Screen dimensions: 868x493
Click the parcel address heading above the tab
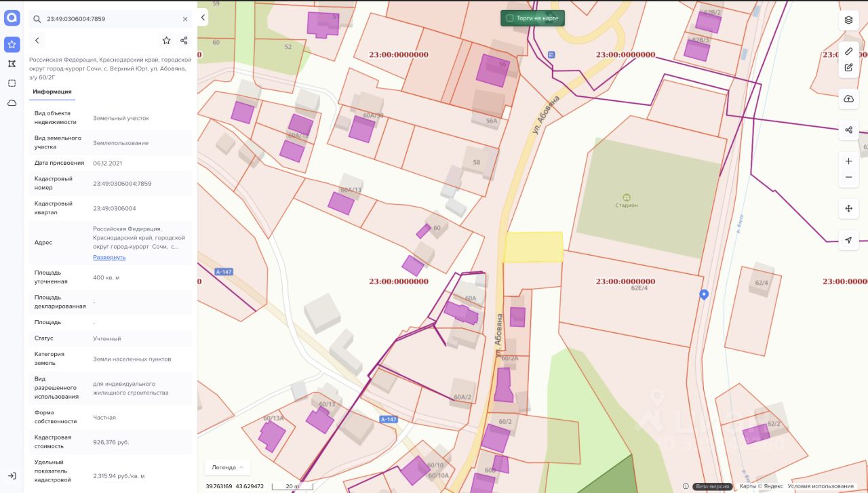111,68
